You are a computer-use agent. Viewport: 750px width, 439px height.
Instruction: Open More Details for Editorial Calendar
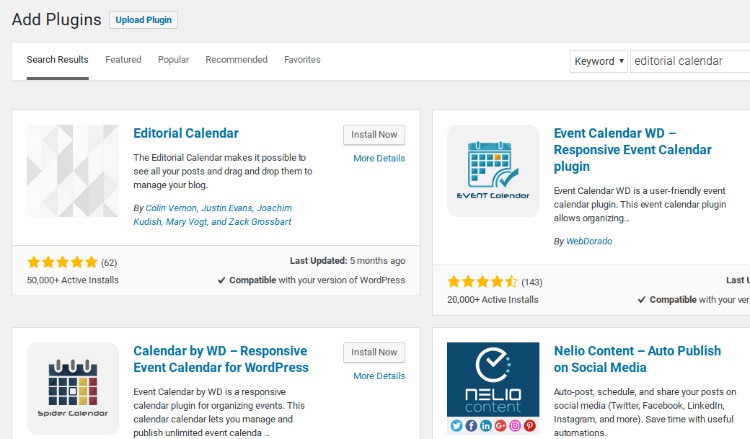coord(379,158)
